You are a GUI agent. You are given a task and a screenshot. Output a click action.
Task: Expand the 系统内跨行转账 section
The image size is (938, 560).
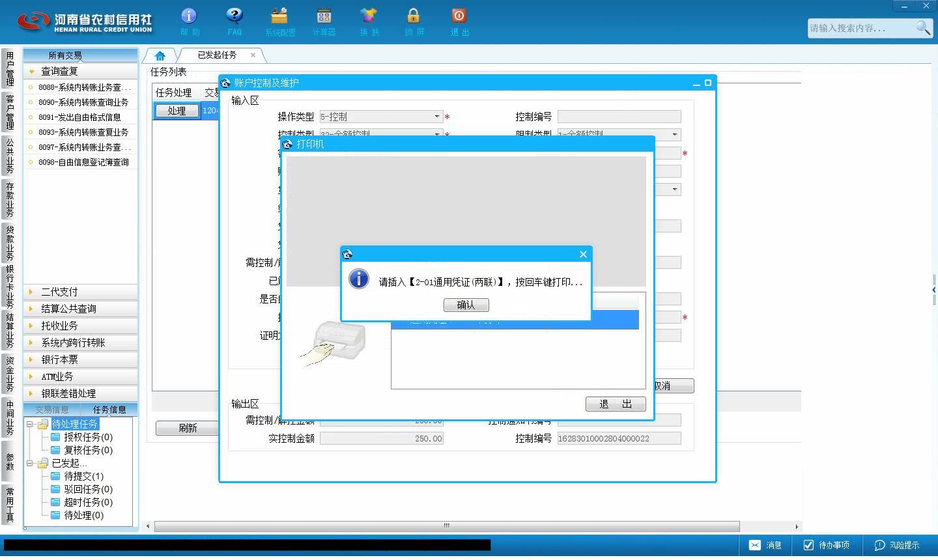pos(80,343)
